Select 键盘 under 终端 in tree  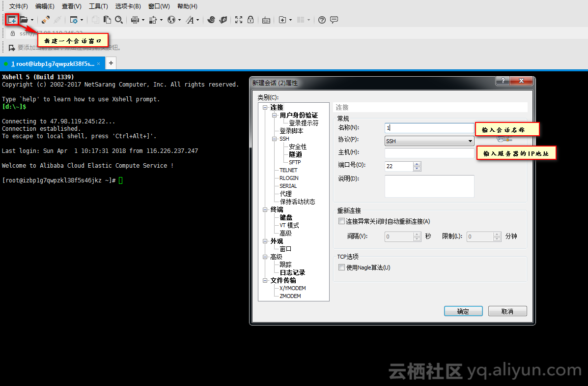286,217
